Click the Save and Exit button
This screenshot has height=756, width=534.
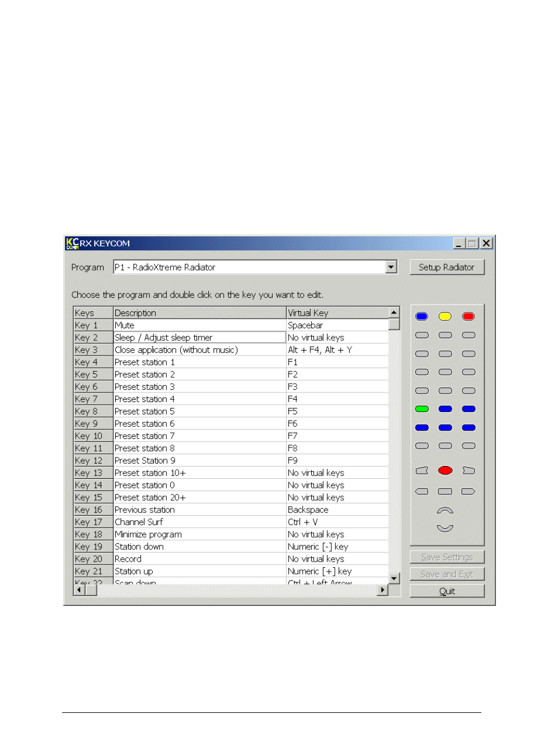click(447, 574)
